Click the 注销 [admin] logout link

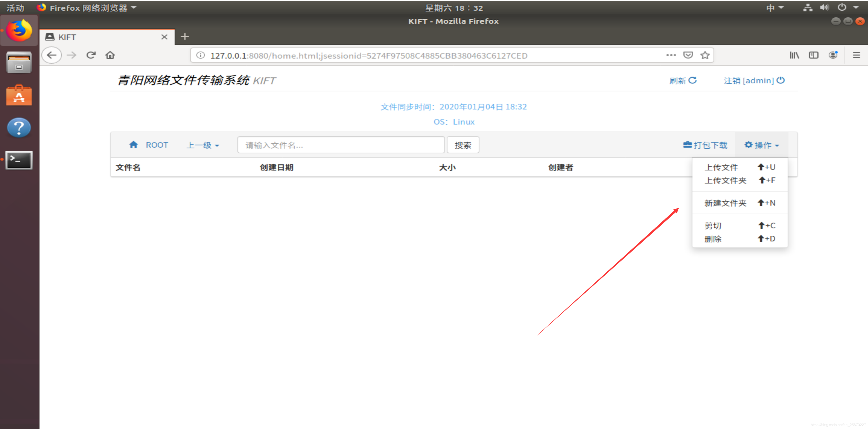(749, 80)
